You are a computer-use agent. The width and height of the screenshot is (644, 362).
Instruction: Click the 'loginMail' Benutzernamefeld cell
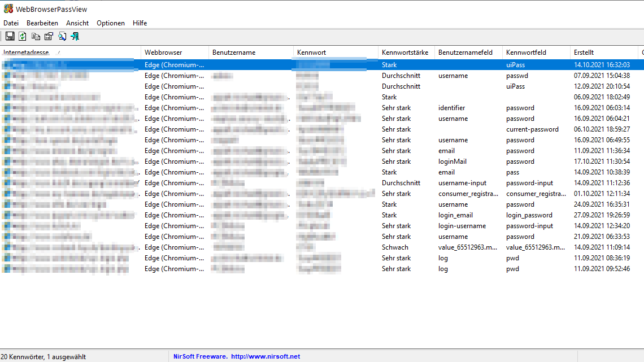[x=452, y=162]
